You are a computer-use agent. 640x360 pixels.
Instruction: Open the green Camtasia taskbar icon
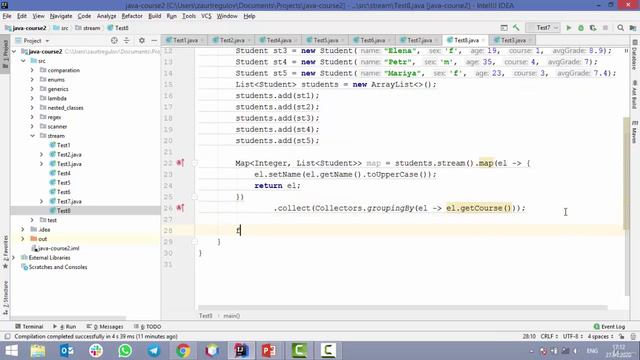(x=299, y=351)
